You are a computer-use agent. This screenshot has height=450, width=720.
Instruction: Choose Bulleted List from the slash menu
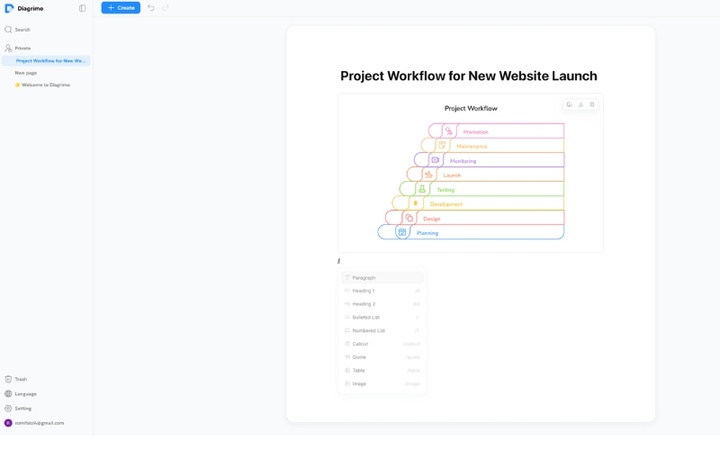(382, 317)
